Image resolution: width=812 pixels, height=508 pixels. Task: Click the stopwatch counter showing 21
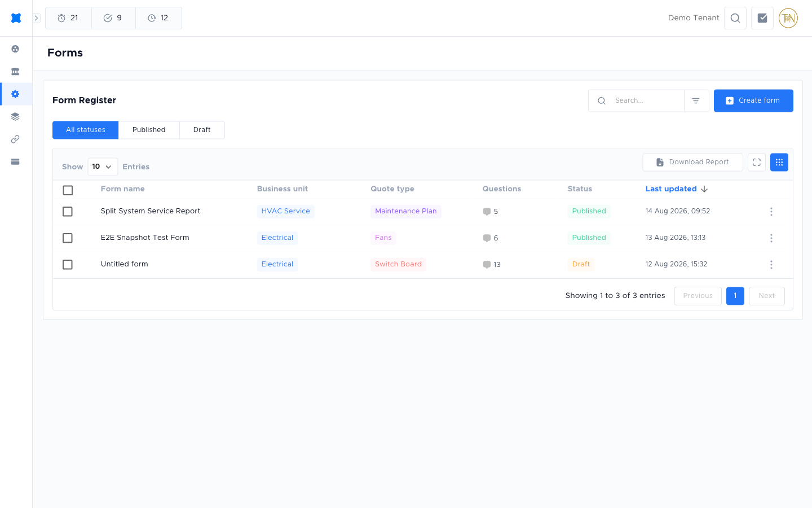coord(68,18)
